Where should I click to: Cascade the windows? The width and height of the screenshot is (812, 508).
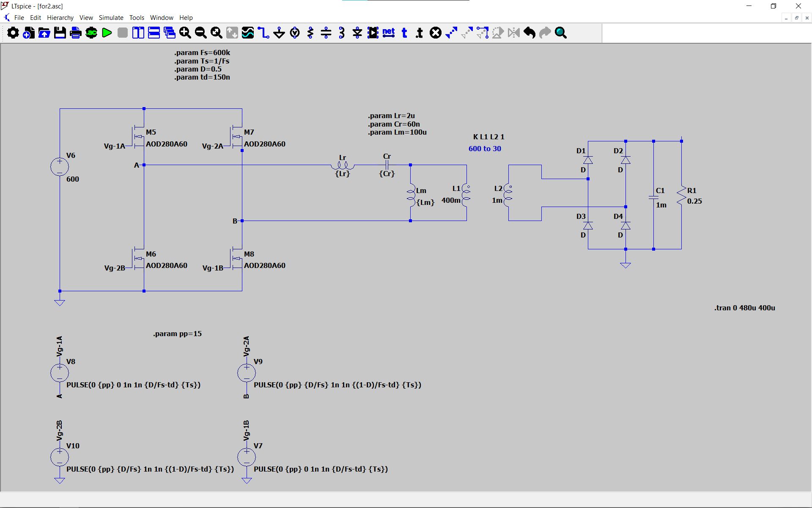point(170,33)
